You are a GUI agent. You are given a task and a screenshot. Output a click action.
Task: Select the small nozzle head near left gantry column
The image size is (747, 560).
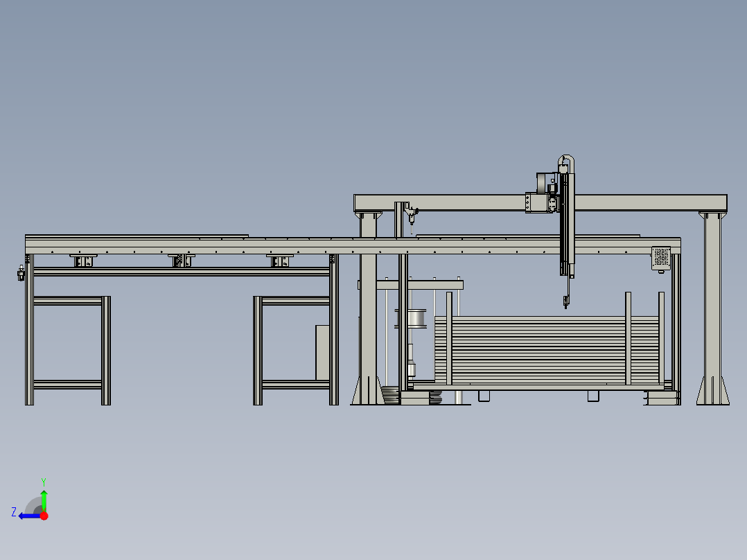[412, 217]
